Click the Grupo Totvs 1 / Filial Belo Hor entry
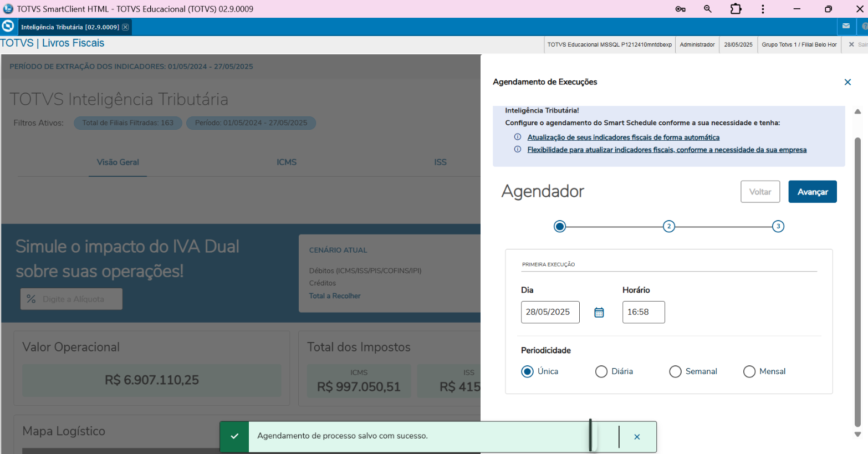Image resolution: width=868 pixels, height=454 pixels. [799, 44]
